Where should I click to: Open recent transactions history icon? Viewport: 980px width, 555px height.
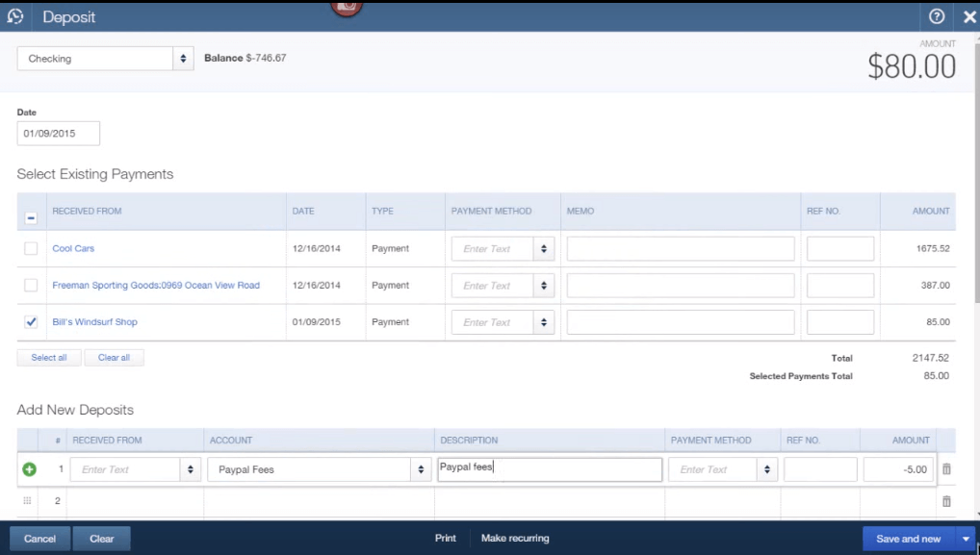[x=15, y=16]
